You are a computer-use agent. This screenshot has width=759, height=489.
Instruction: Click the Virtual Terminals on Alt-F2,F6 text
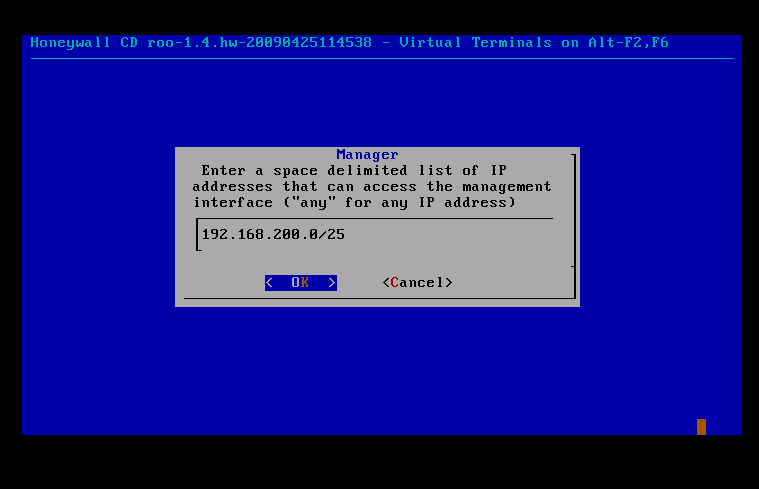click(534, 43)
